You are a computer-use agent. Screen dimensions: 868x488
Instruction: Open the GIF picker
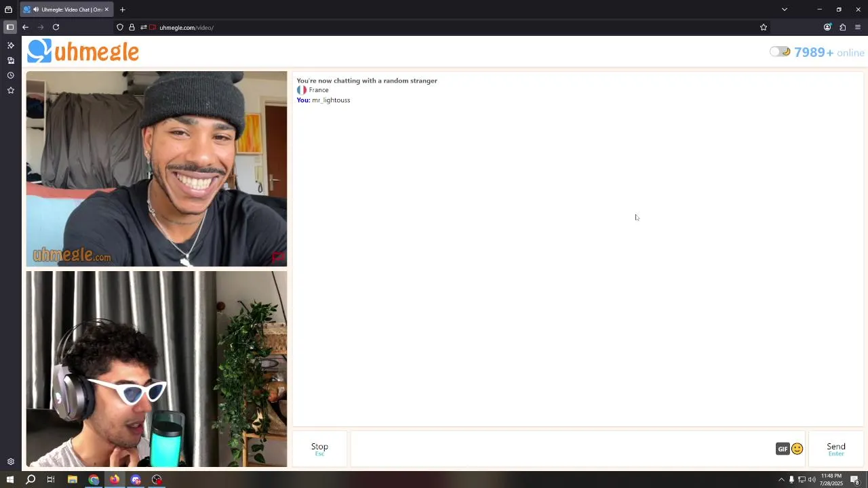click(783, 449)
